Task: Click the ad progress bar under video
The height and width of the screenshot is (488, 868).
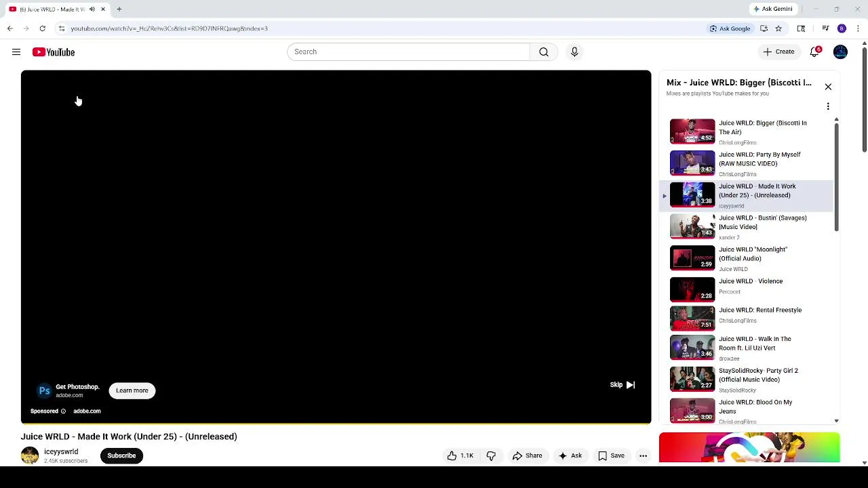Action: pyautogui.click(x=336, y=424)
